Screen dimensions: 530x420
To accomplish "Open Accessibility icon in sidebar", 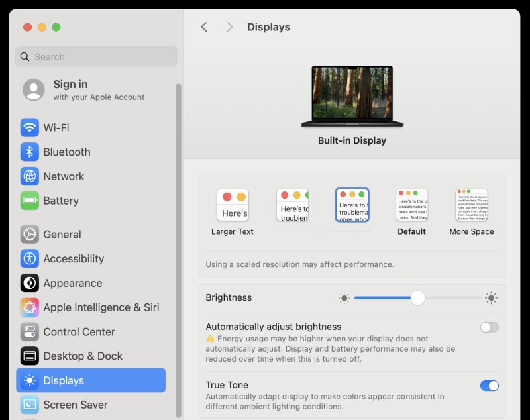I will (29, 259).
